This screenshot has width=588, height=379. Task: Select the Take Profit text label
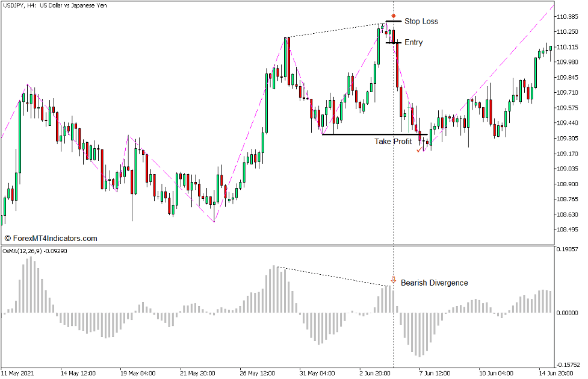pyautogui.click(x=392, y=142)
